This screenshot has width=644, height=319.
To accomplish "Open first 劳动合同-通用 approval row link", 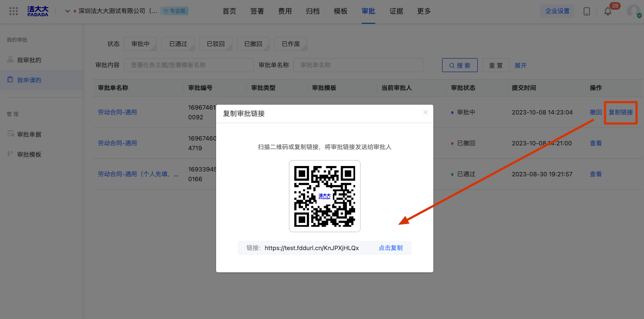I will [x=117, y=112].
